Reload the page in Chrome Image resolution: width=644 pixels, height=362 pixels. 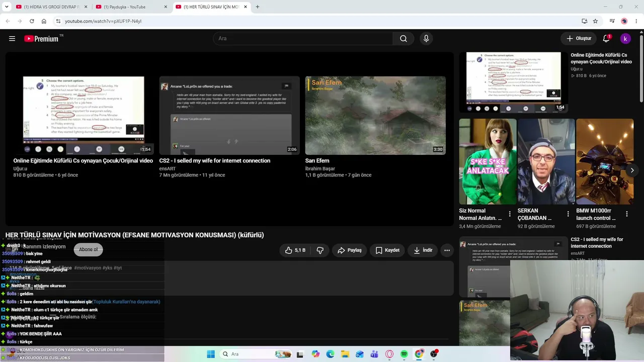(32, 21)
